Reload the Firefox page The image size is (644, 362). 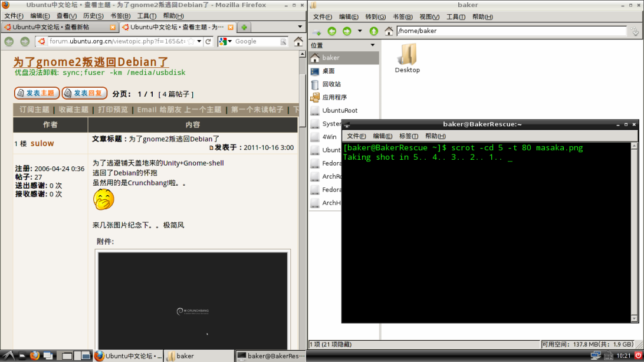(x=209, y=41)
